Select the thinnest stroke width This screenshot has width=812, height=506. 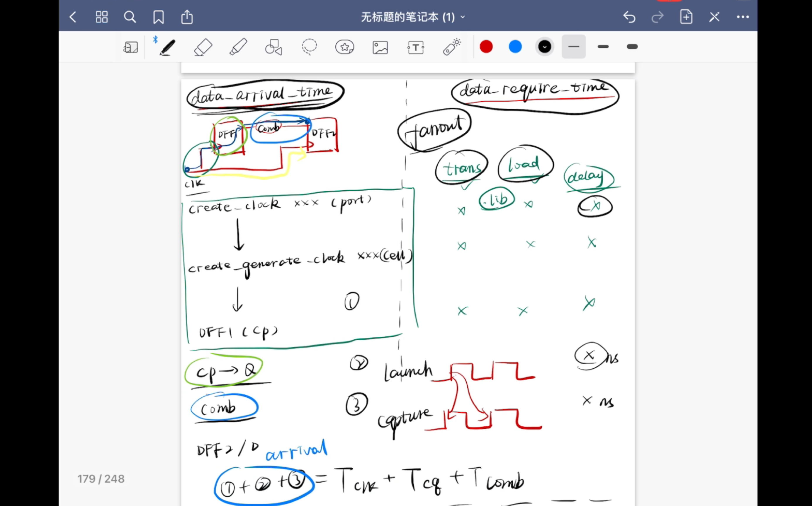pos(573,47)
